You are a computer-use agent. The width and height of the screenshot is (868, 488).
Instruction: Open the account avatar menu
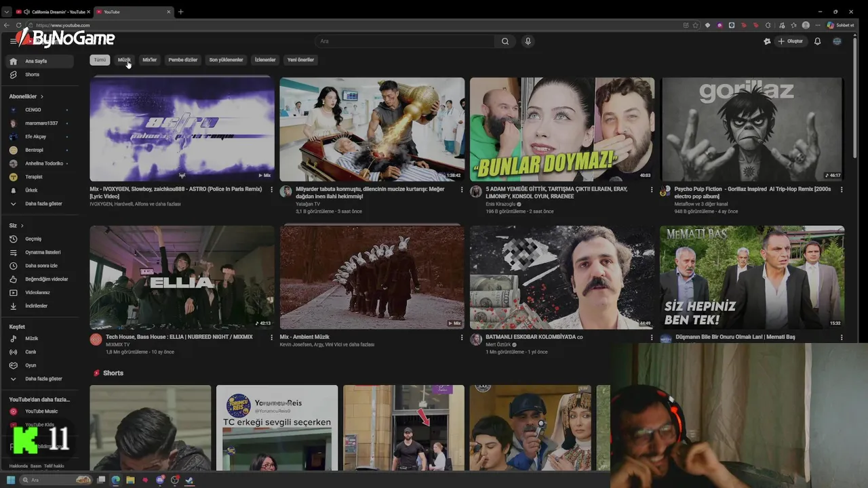[837, 41]
